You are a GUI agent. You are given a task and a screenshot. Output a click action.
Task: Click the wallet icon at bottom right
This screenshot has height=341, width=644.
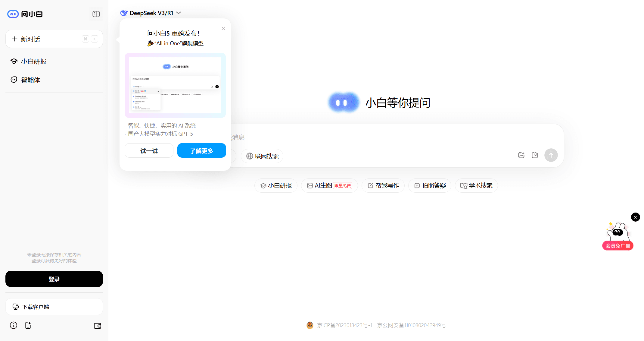97,326
